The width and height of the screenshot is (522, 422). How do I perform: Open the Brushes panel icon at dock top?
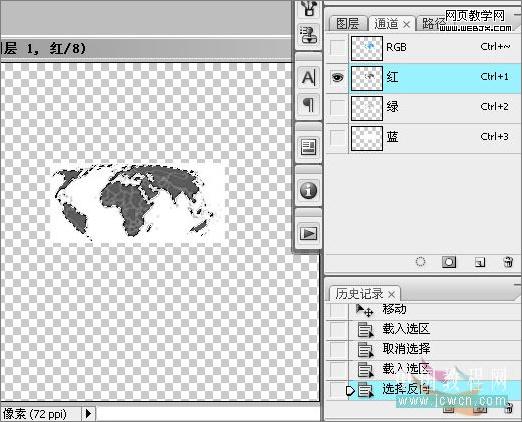309,8
